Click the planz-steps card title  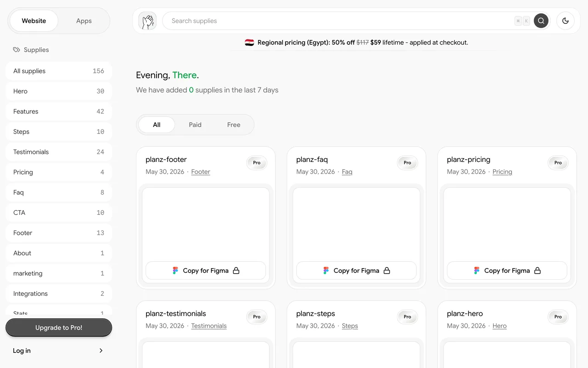coord(316,314)
